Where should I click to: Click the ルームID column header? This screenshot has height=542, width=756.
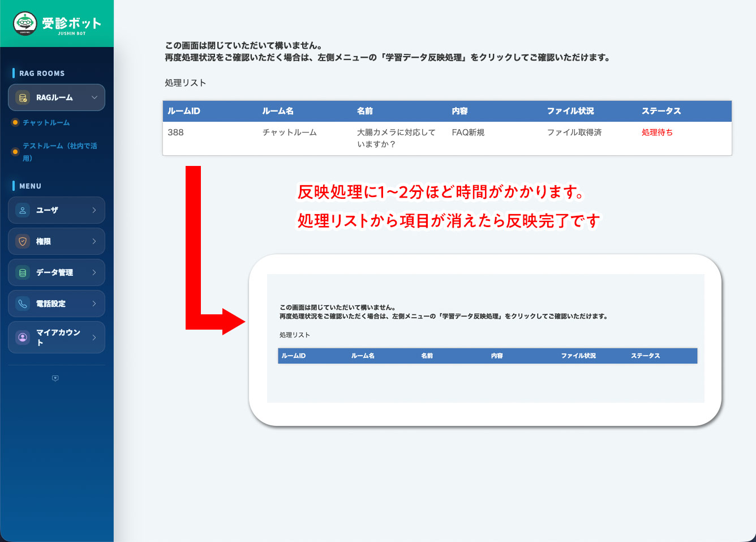(x=184, y=111)
